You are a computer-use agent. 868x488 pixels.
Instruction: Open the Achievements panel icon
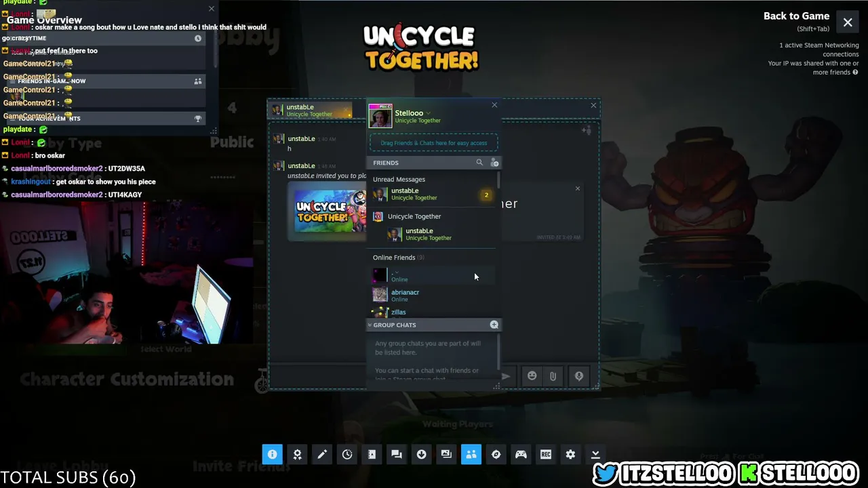[x=297, y=454]
